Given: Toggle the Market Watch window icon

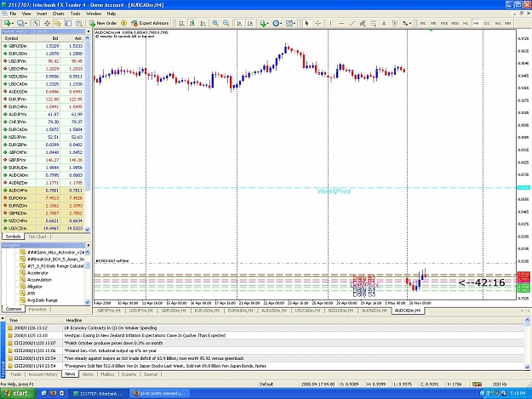Looking at the screenshot, I should pos(37,23).
